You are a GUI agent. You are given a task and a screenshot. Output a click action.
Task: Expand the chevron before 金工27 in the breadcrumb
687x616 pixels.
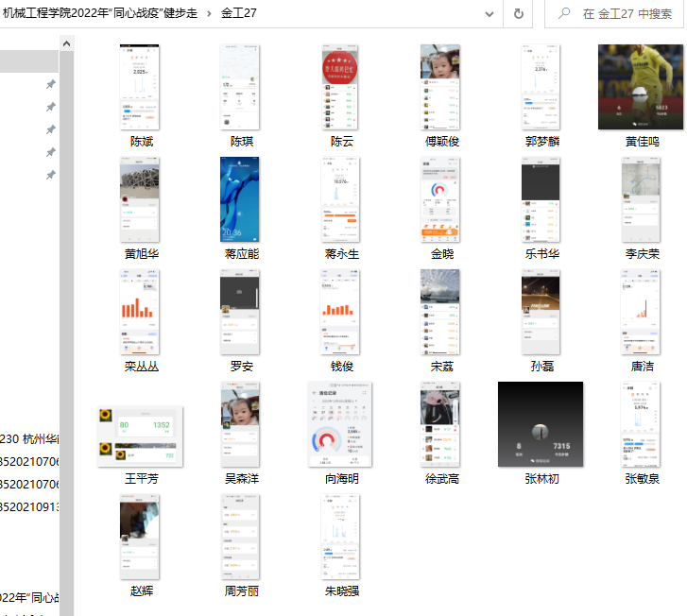point(209,14)
